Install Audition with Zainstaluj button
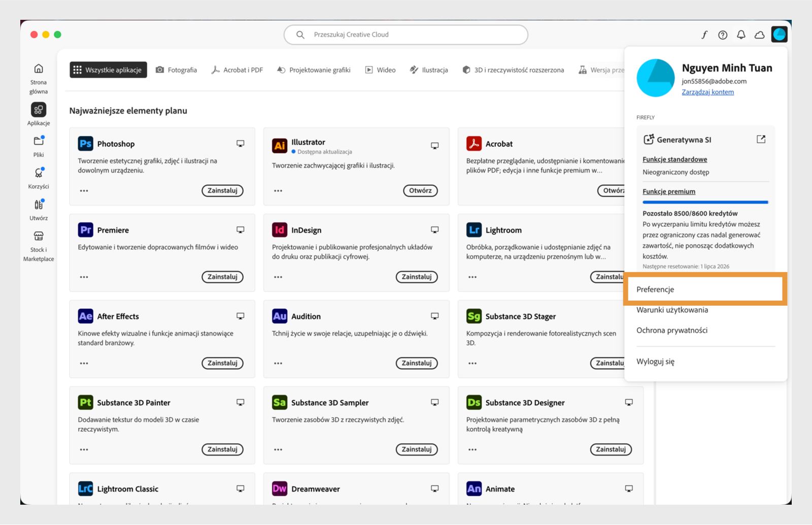The width and height of the screenshot is (812, 525). point(417,364)
